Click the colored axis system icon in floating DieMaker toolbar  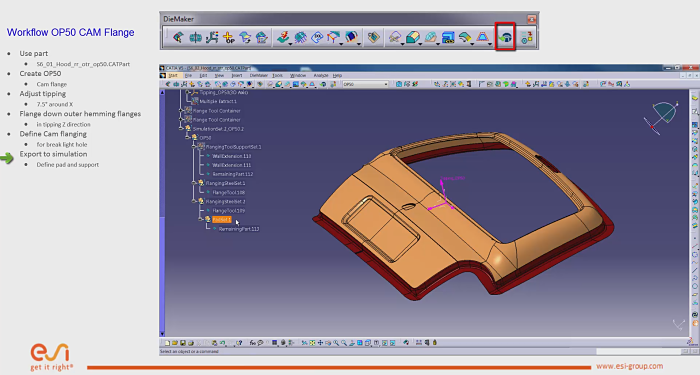coord(212,37)
